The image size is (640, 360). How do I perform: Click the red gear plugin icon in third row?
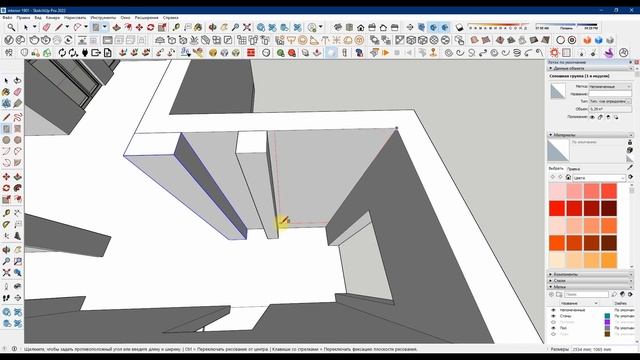tap(554, 53)
